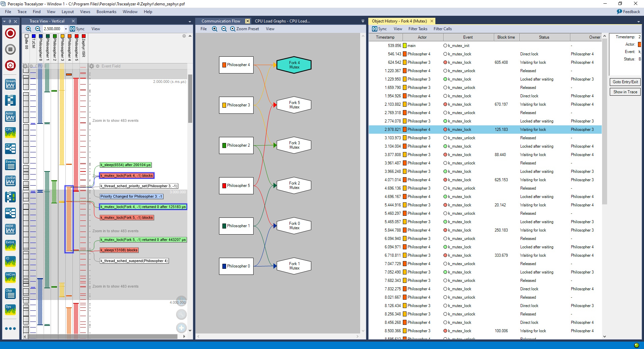Click the red Record trace button
Viewport: 644px width, 349px height.
point(10,33)
